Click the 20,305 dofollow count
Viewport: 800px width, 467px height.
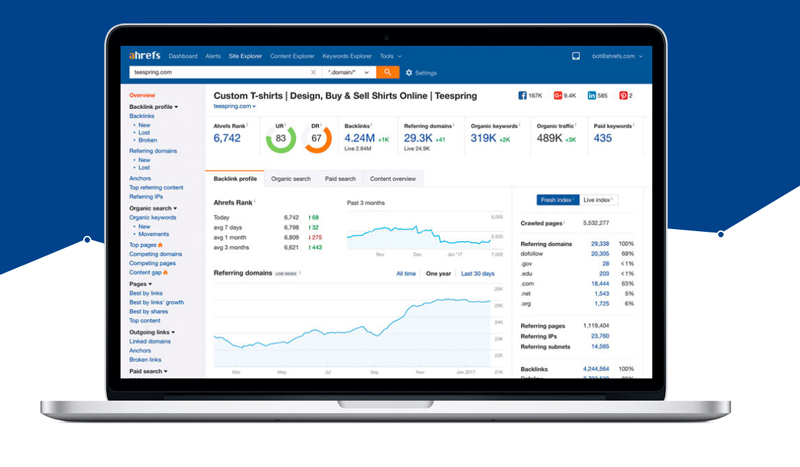600,254
